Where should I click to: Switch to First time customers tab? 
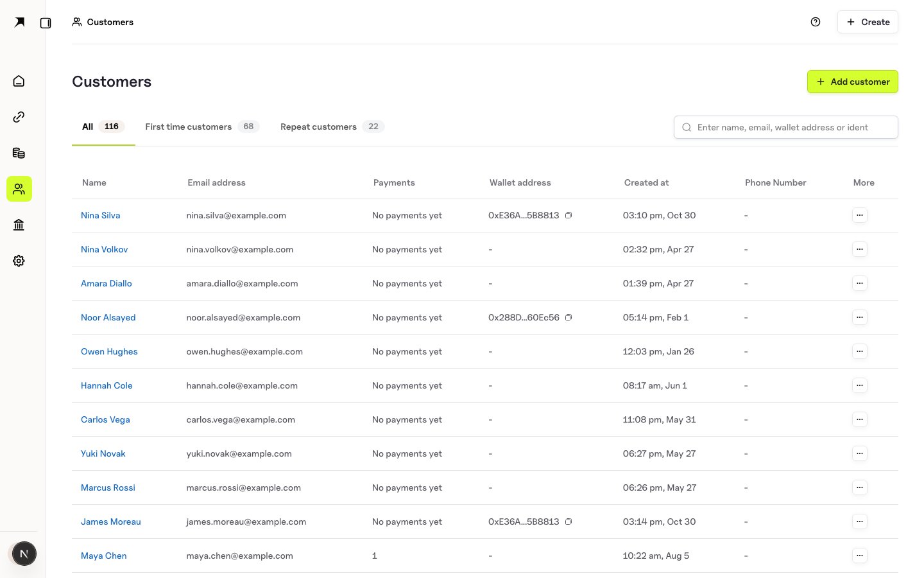click(202, 127)
